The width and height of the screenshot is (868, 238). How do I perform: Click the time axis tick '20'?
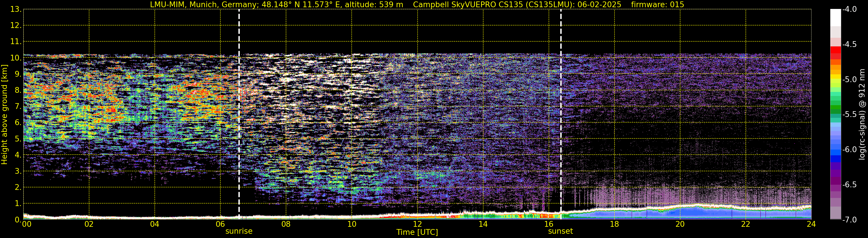tap(680, 224)
